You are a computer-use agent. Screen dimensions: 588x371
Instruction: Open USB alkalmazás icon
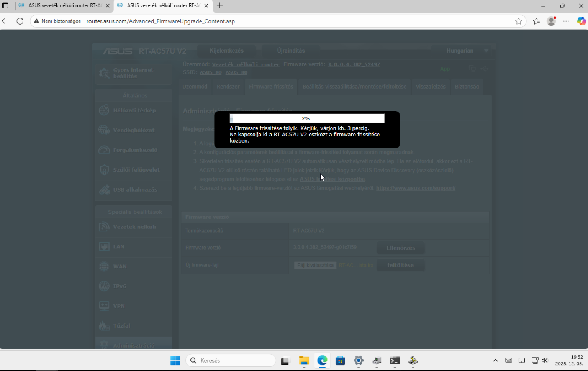[104, 189]
